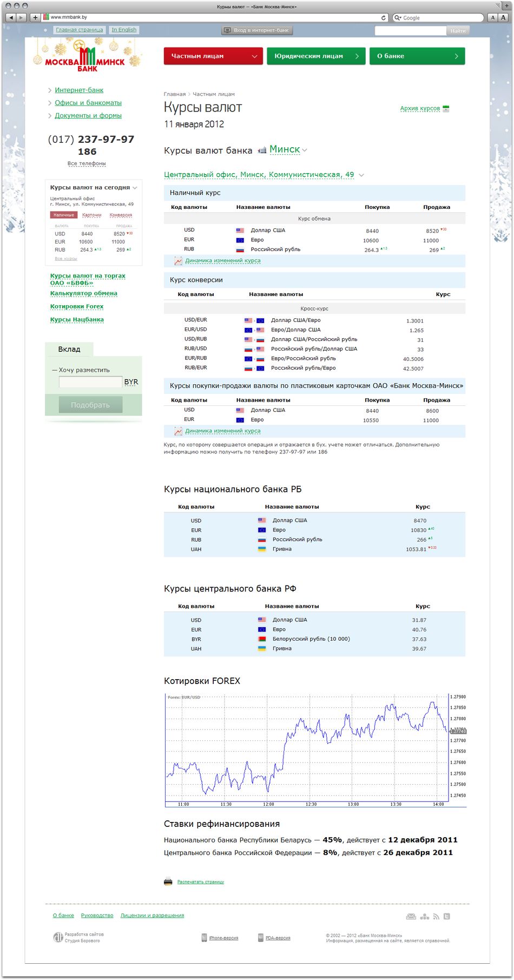
Task: Open Офисы и банкоматы sidebar link
Action: pos(88,103)
